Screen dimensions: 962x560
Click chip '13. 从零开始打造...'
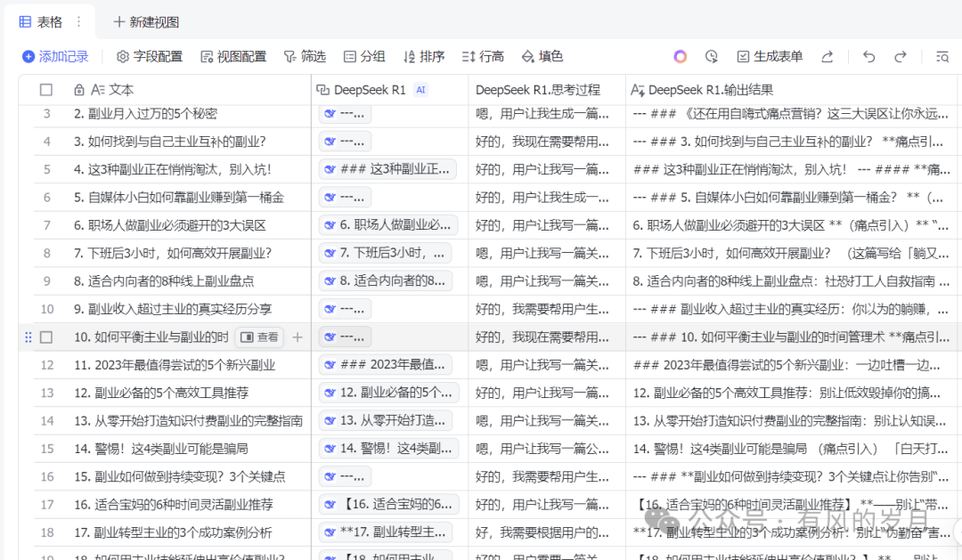[x=386, y=421]
